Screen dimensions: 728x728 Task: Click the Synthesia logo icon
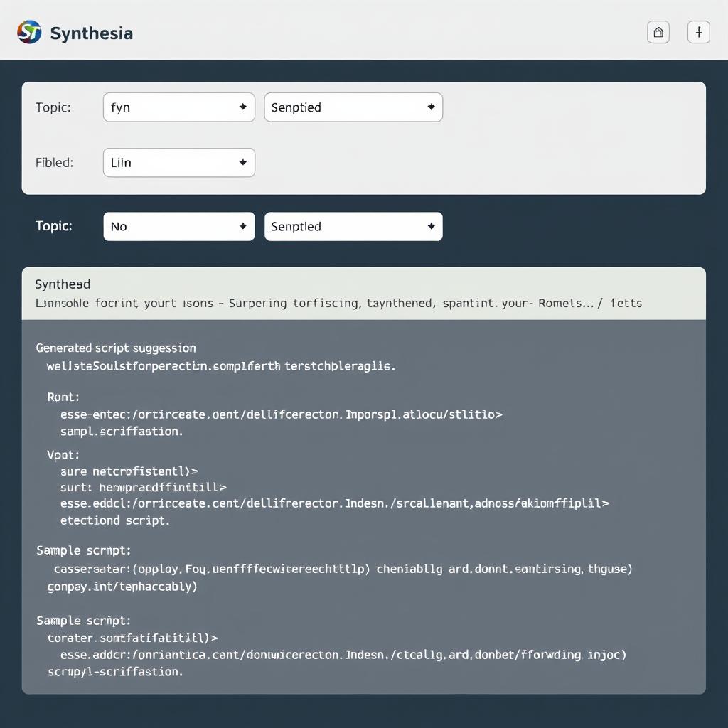click(28, 32)
